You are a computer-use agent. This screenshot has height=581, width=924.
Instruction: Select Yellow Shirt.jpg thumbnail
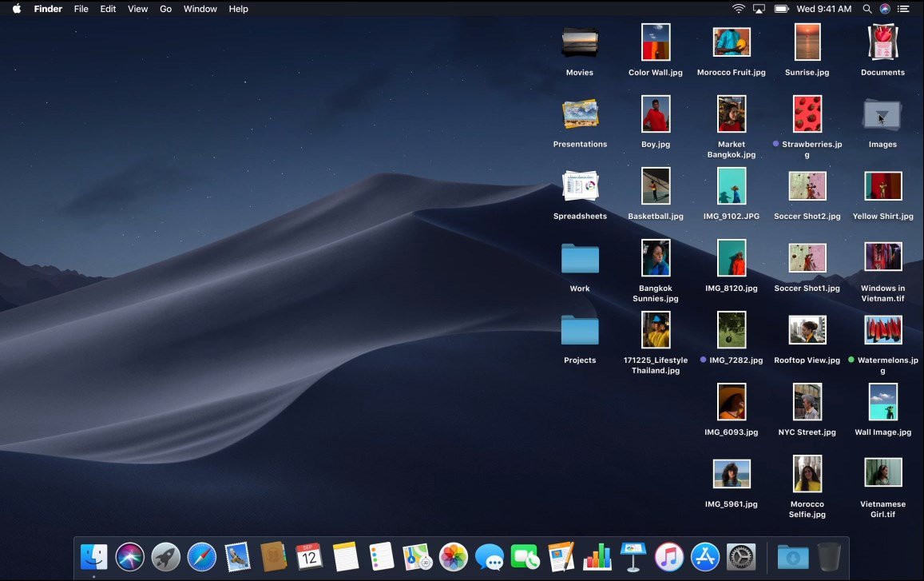pyautogui.click(x=882, y=185)
